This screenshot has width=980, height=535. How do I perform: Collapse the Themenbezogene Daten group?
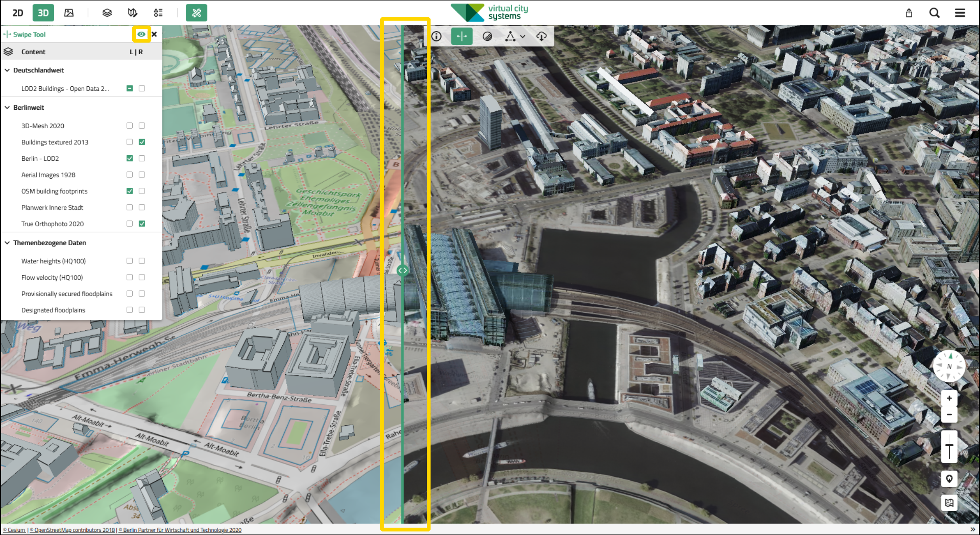[7, 243]
